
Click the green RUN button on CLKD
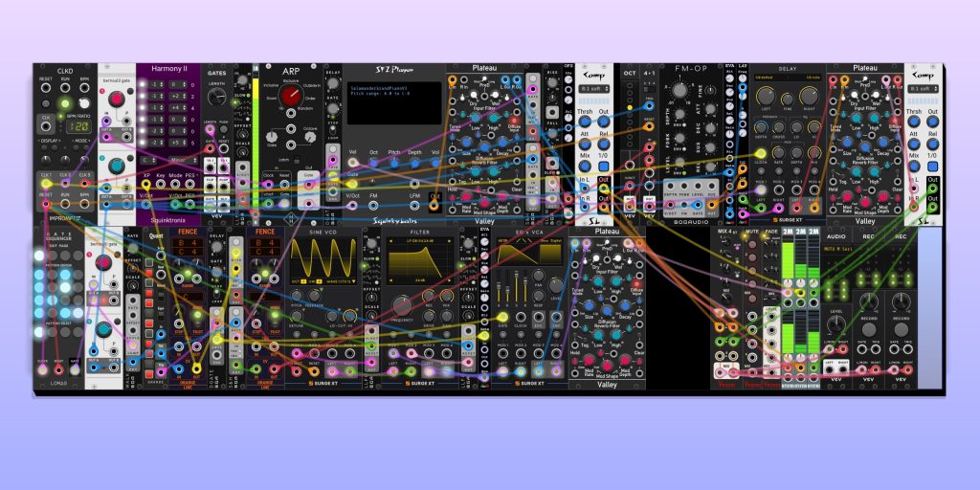coord(64,103)
